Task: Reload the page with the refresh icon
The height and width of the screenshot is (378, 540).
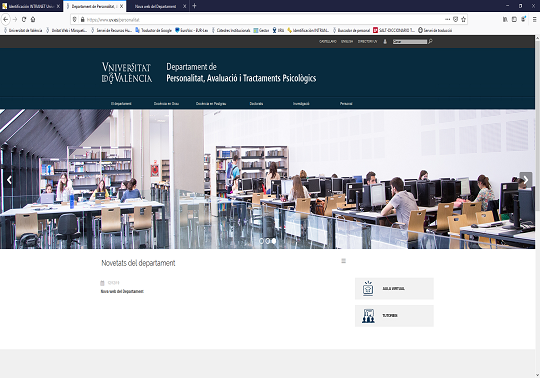Action: [24, 20]
